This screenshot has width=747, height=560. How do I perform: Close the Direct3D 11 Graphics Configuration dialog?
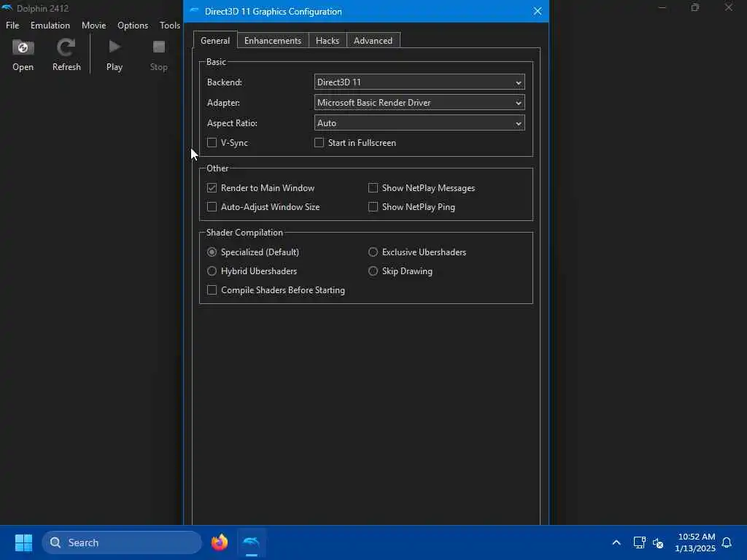click(x=538, y=11)
